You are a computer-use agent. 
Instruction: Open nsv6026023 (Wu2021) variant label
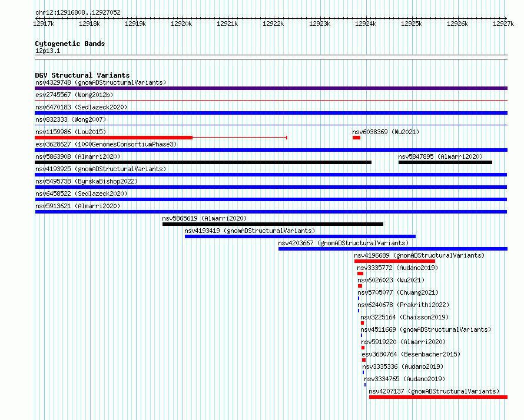[x=391, y=280]
